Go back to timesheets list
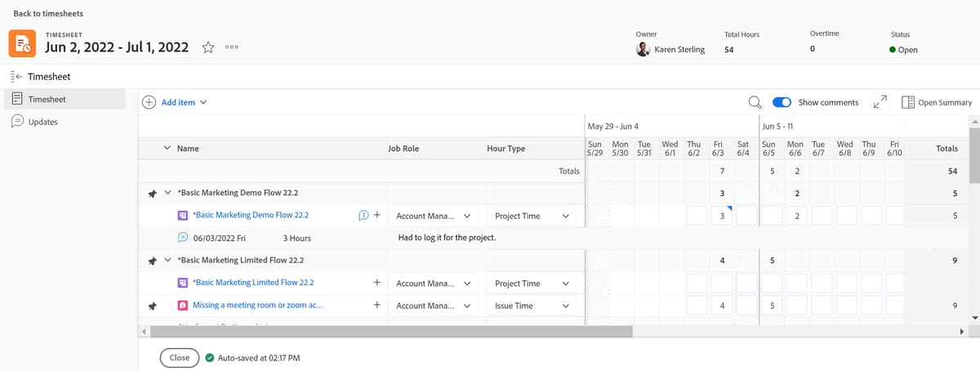 48,14
